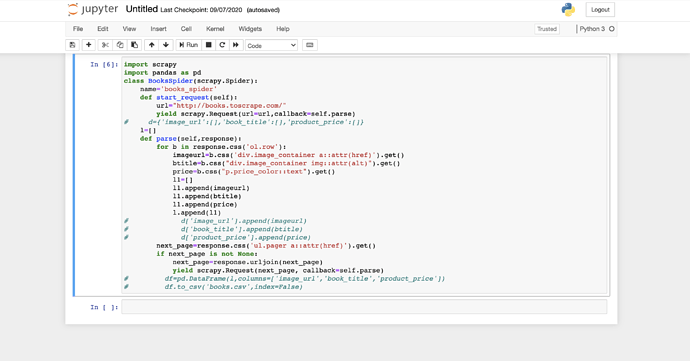Image resolution: width=690 pixels, height=361 pixels.
Task: Click the Last Checkpoint 09/07/2020 text
Action: click(201, 10)
